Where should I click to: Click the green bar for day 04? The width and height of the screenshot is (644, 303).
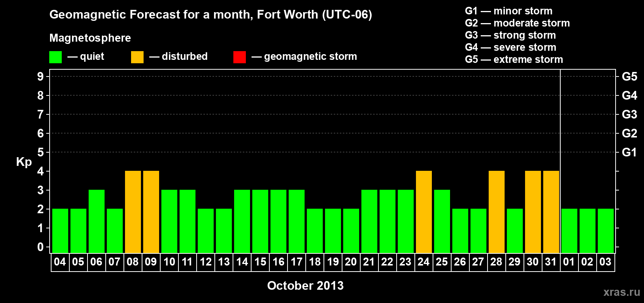coord(60,231)
